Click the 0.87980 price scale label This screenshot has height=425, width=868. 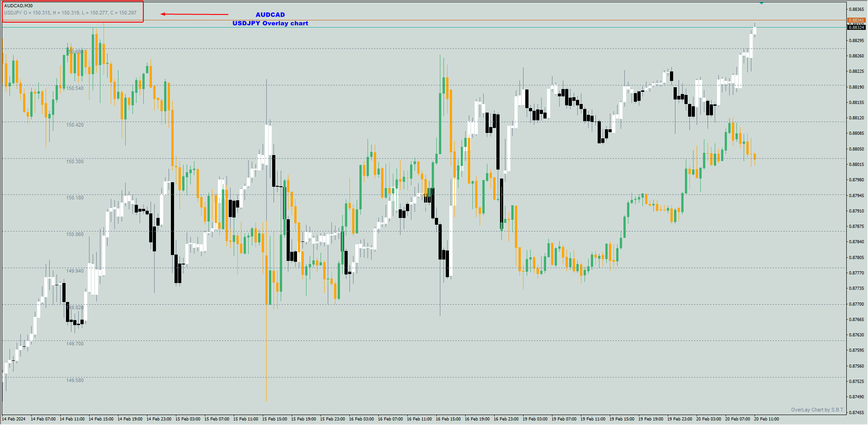pyautogui.click(x=857, y=180)
